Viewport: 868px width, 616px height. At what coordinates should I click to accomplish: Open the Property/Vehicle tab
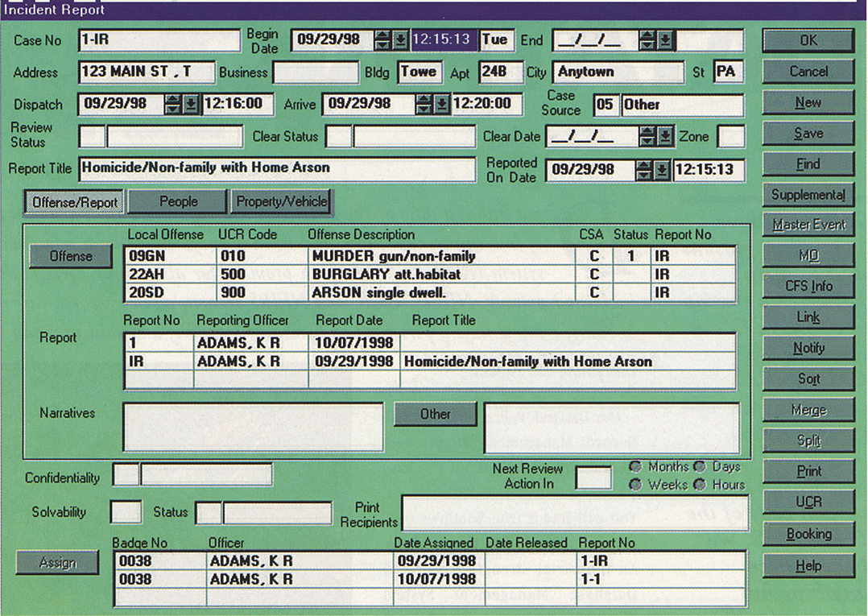click(281, 202)
